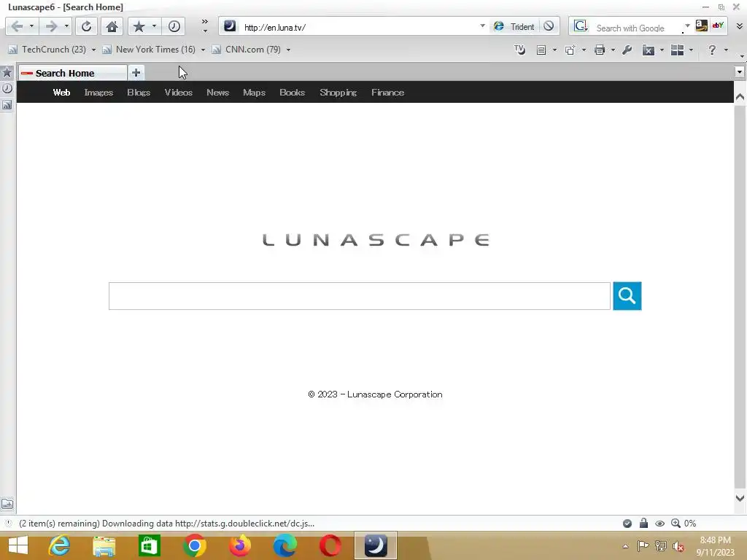Select the Maps search category

tap(254, 93)
